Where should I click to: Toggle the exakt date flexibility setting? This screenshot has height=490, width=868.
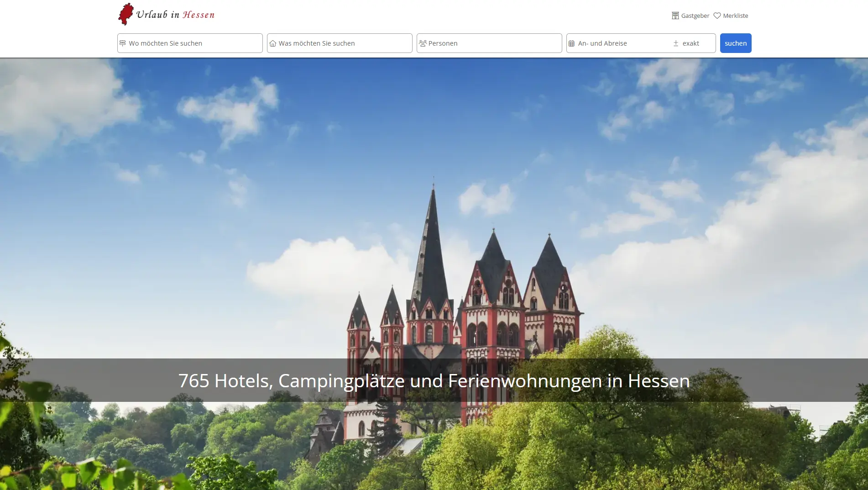tap(690, 43)
